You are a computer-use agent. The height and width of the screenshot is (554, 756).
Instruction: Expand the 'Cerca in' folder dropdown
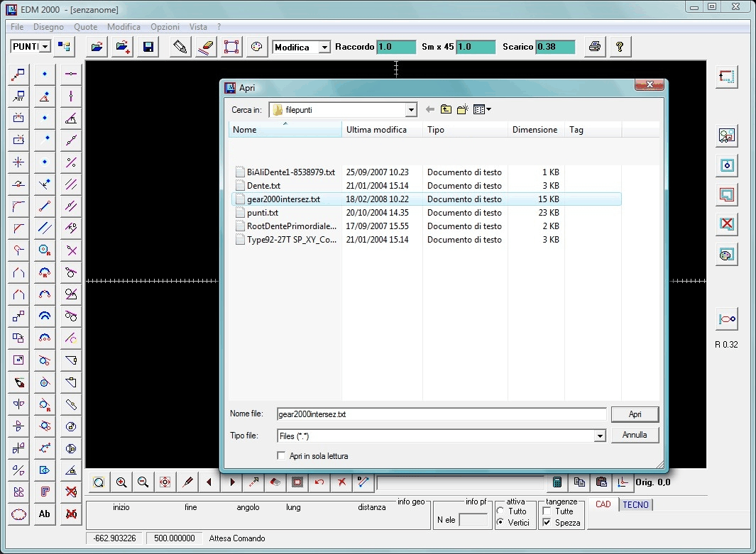pyautogui.click(x=411, y=110)
